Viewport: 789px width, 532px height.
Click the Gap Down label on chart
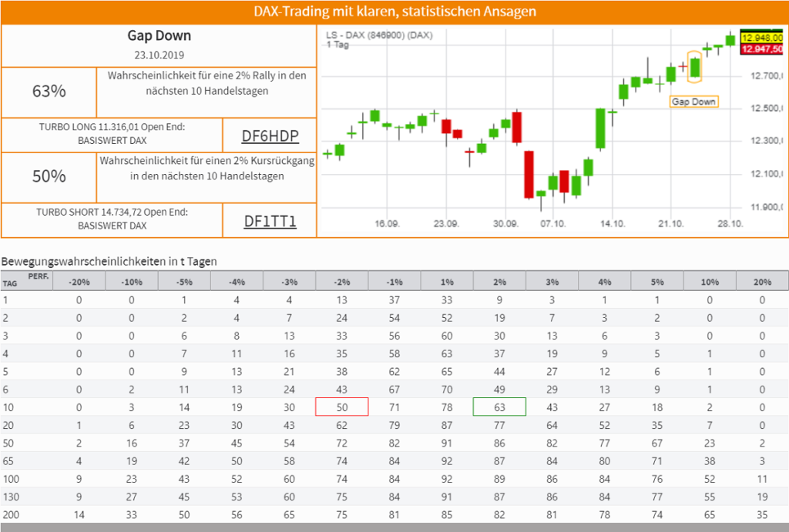694,102
